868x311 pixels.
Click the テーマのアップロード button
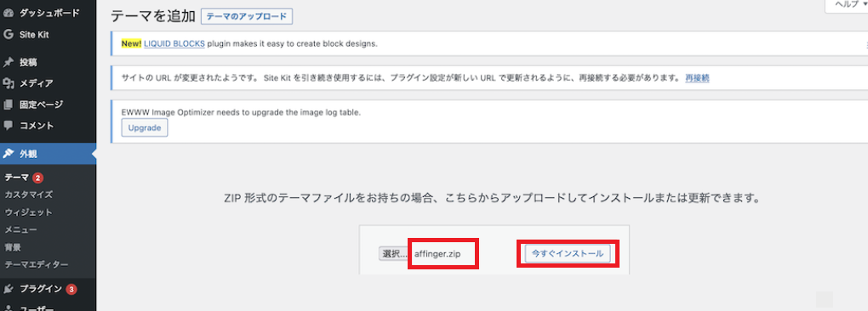click(247, 17)
